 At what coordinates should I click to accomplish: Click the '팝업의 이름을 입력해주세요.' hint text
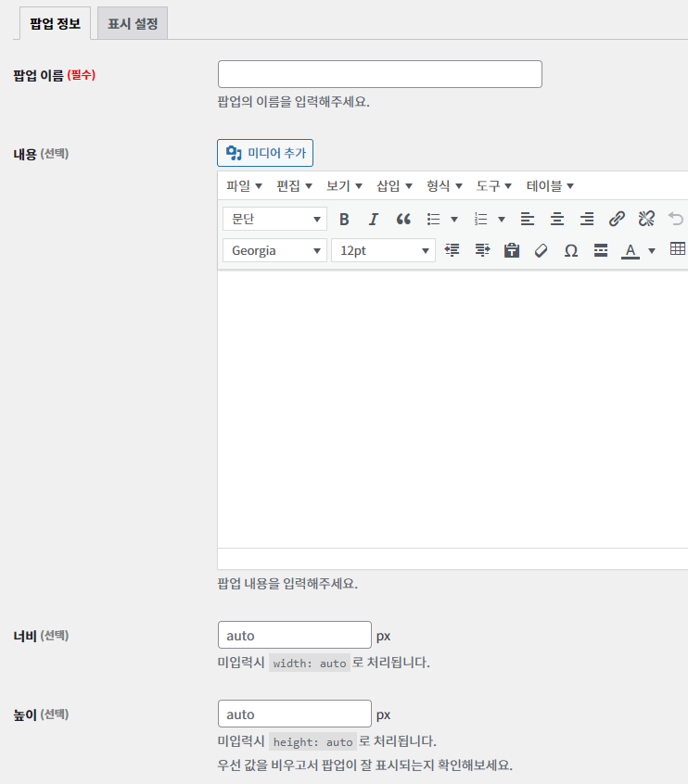coord(294,102)
